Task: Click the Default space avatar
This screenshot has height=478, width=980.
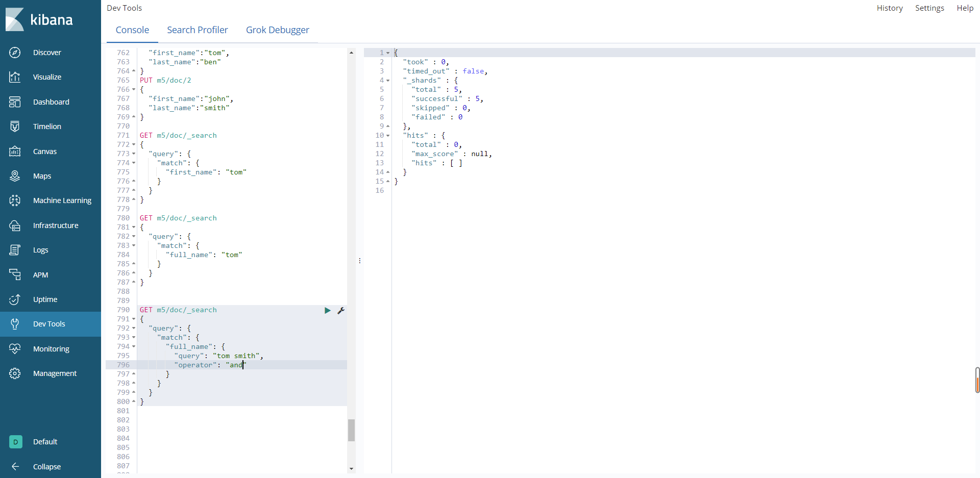Action: [15, 442]
